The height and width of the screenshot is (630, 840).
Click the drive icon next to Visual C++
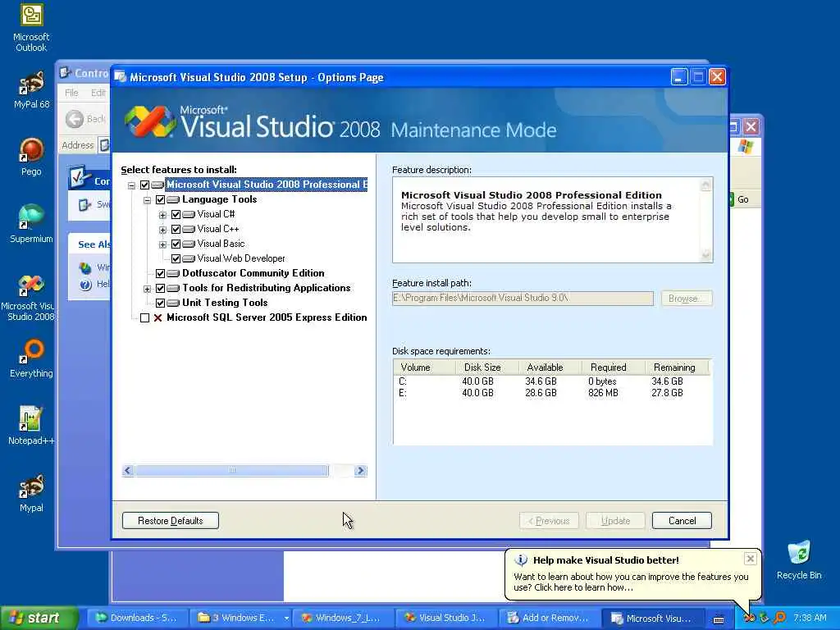[189, 230]
